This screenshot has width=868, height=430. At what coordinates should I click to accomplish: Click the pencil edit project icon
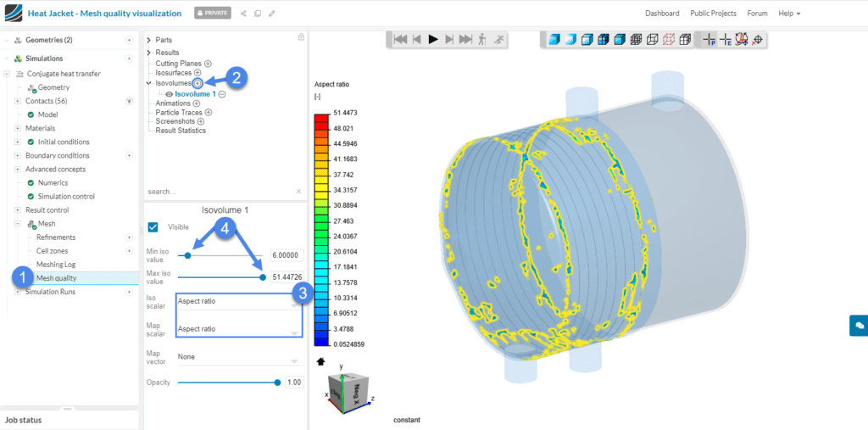tap(271, 14)
